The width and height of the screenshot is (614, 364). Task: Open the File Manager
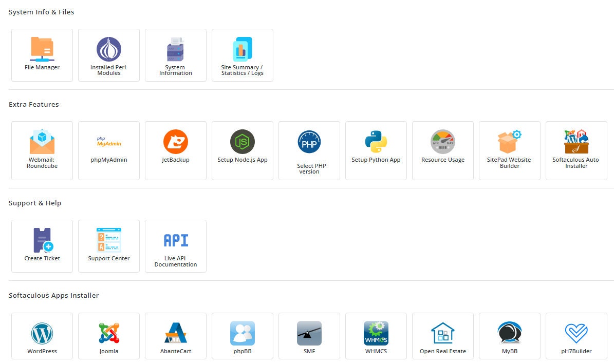pyautogui.click(x=42, y=55)
